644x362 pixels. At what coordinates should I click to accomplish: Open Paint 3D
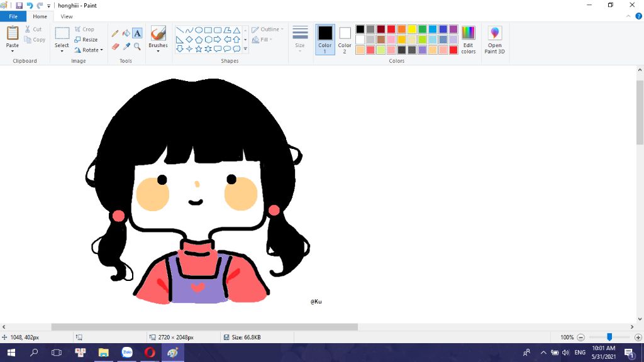[494, 40]
